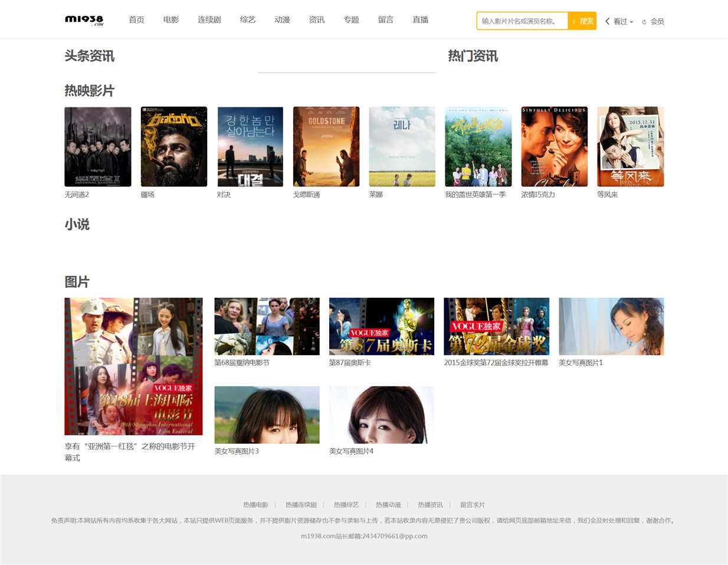Focus the movie or actor search field

(x=522, y=21)
